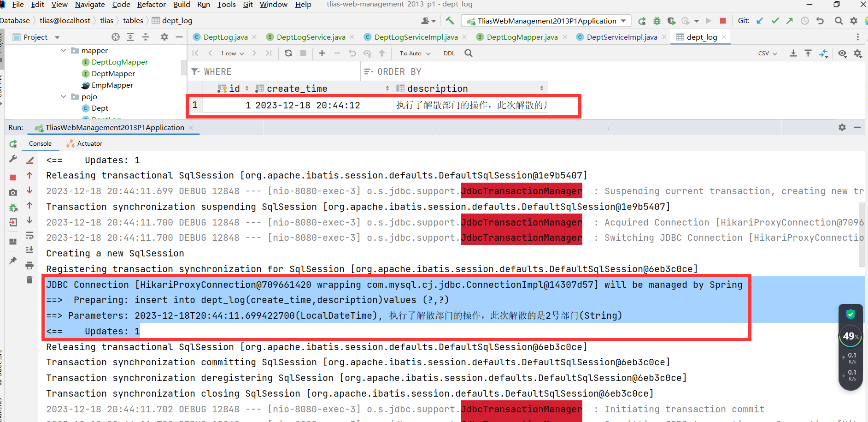The height and width of the screenshot is (422, 868).
Task: Click the Build project hammer icon
Action: (x=450, y=21)
